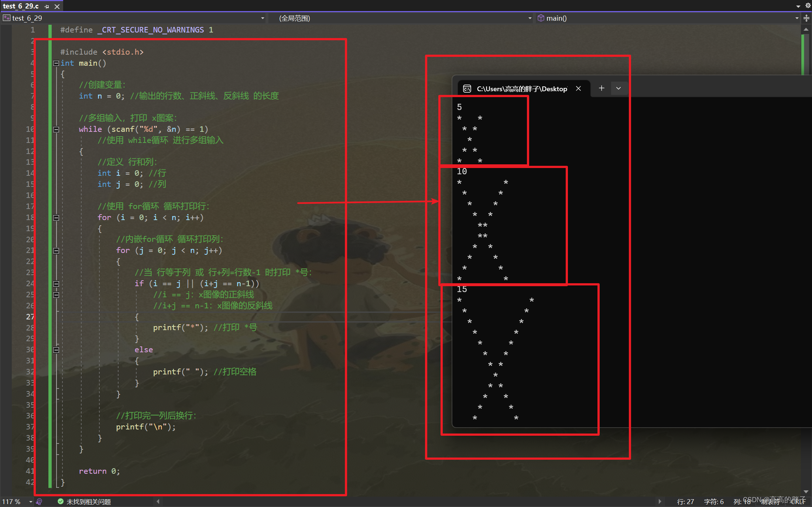Click the vertical scrollbar down arrow

tap(806, 491)
